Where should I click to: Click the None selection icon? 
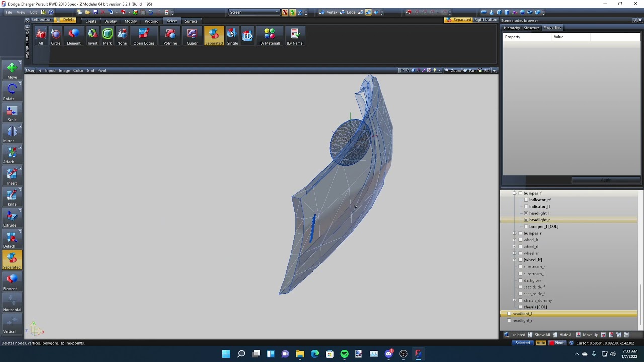(x=122, y=36)
